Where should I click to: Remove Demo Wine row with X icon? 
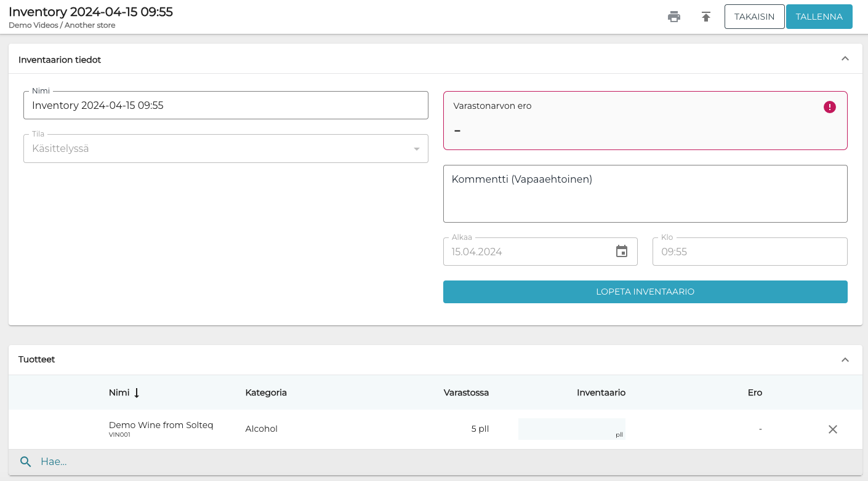[833, 429]
